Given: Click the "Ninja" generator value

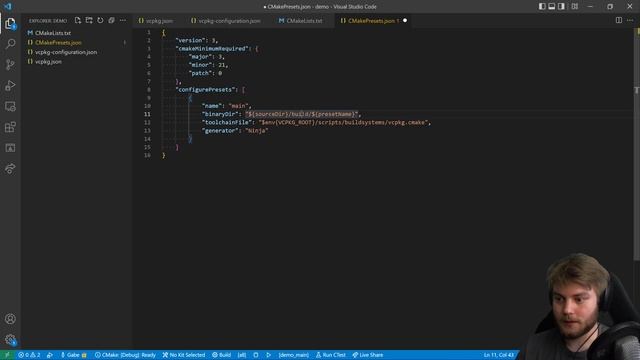Looking at the screenshot, I should 257,131.
